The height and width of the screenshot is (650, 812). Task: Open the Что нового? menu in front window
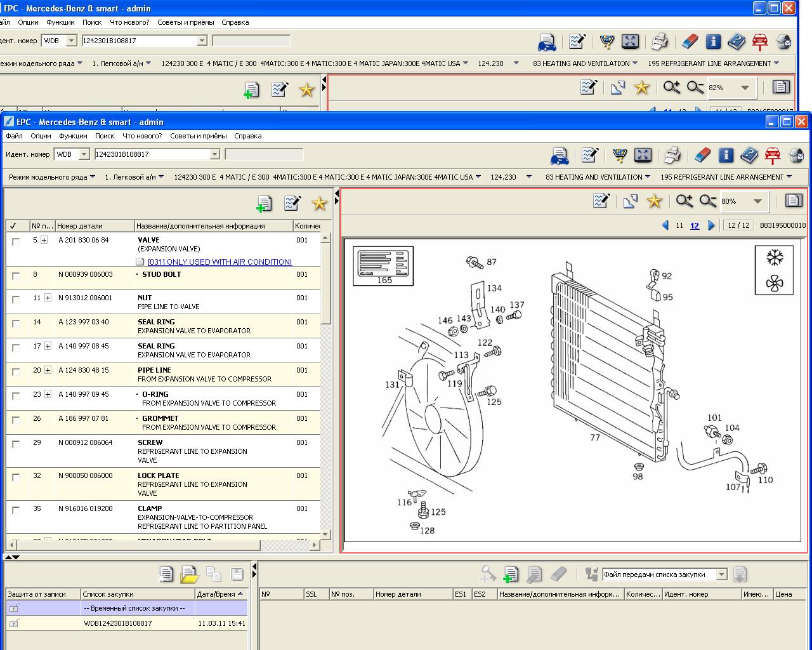click(142, 136)
